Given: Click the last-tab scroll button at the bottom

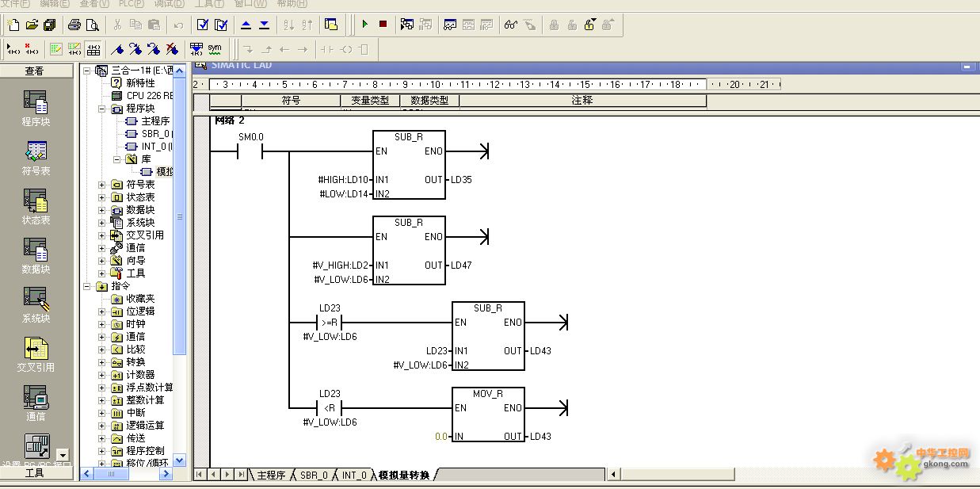Looking at the screenshot, I should 242,474.
